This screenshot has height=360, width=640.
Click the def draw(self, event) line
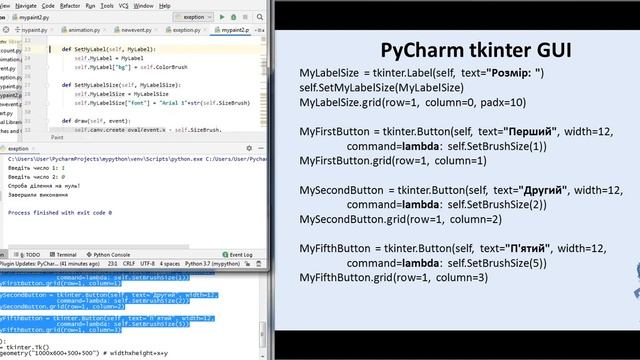96,121
